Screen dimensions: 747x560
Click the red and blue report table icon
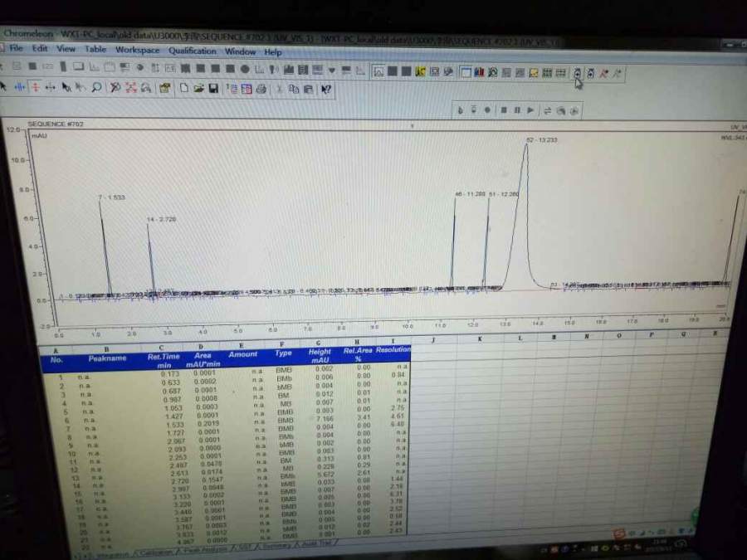(247, 89)
